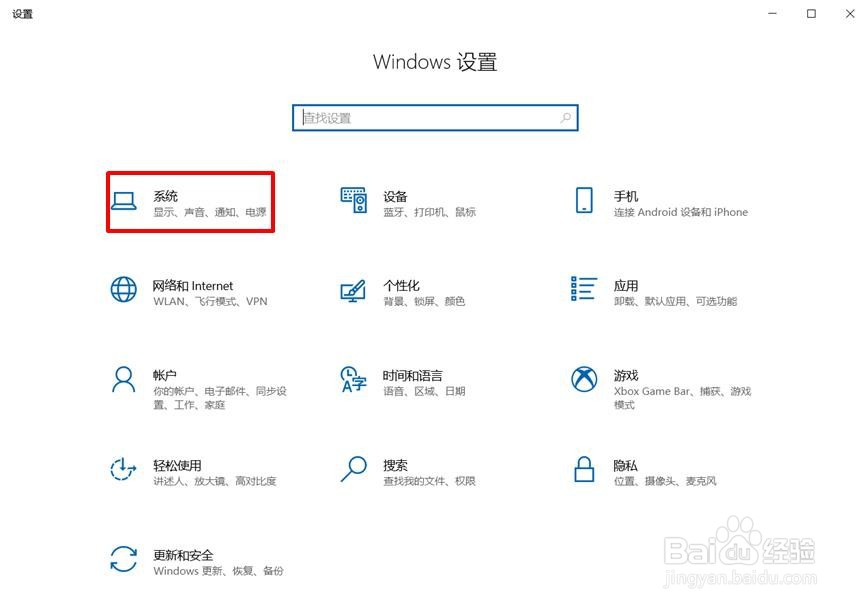
Task: Select the 系统 category title
Action: (165, 196)
